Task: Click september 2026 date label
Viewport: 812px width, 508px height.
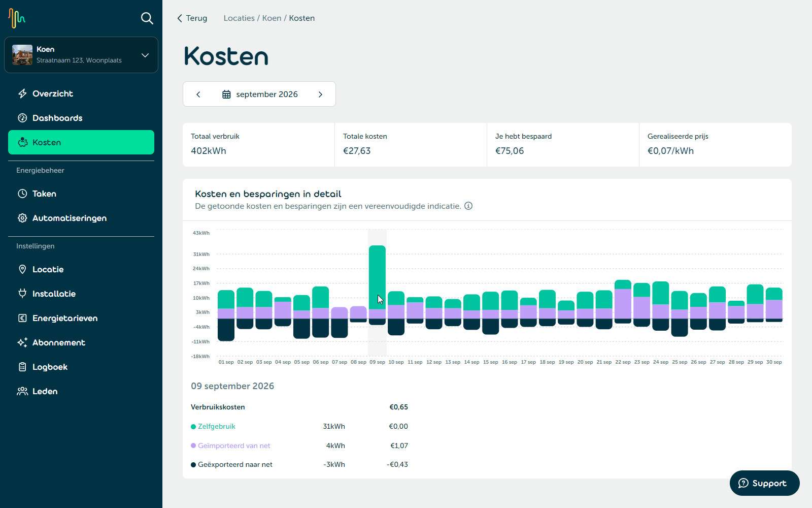Action: (267, 94)
